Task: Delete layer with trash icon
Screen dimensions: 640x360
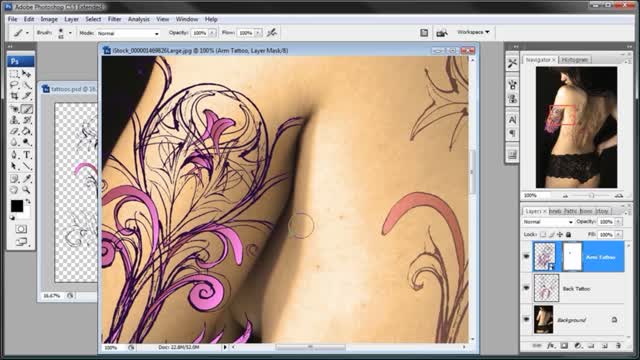Action: point(618,346)
